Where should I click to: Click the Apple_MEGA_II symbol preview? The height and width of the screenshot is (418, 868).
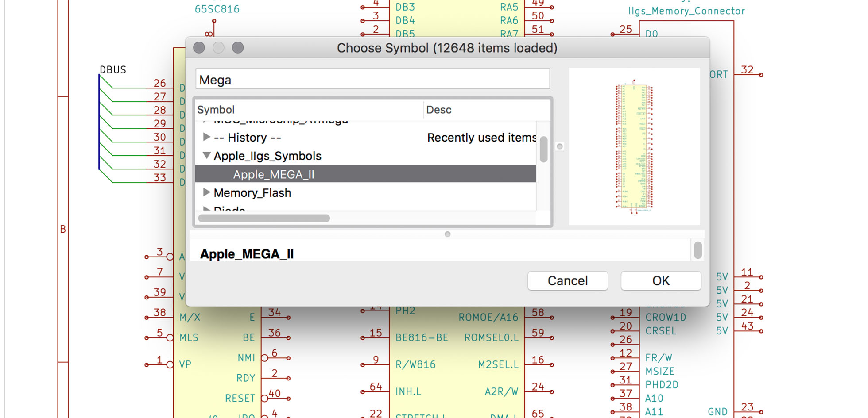pos(634,146)
